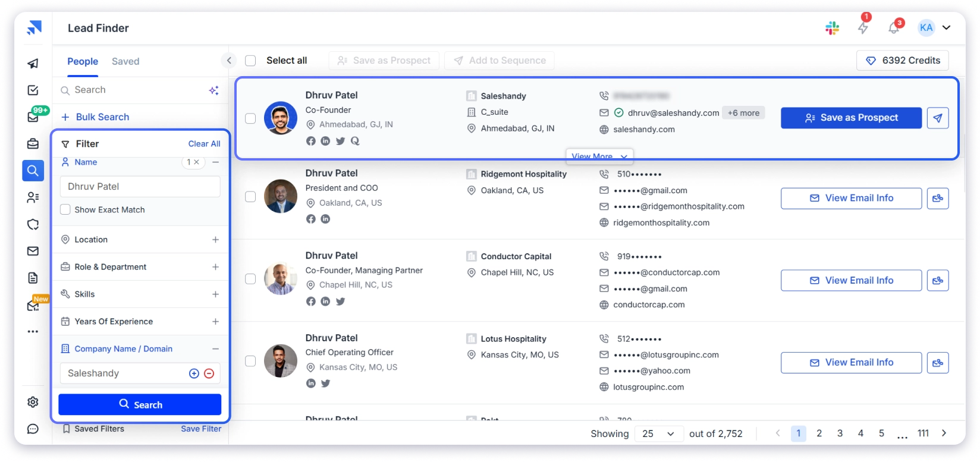980x462 pixels.
Task: Enable Show Exact Match checkbox
Action: [65, 209]
